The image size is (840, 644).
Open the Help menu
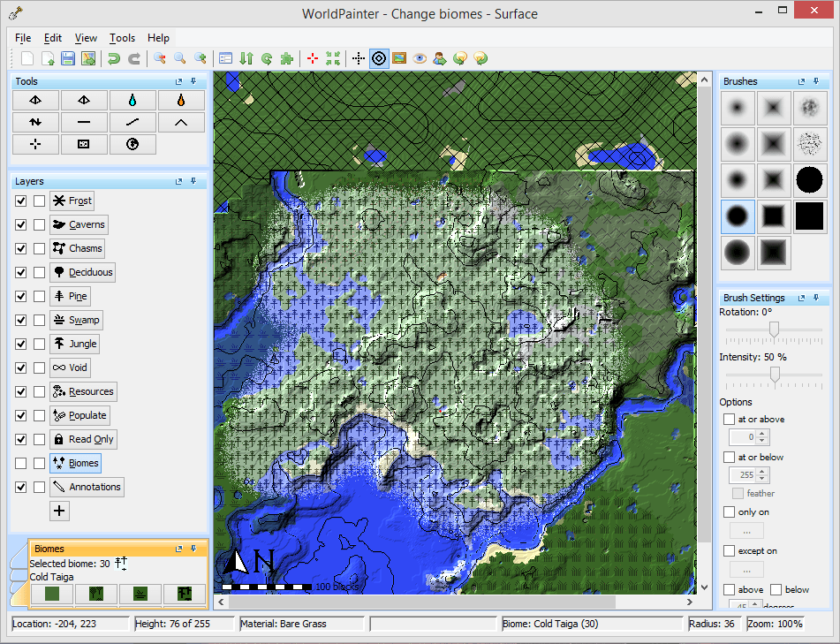tap(159, 38)
